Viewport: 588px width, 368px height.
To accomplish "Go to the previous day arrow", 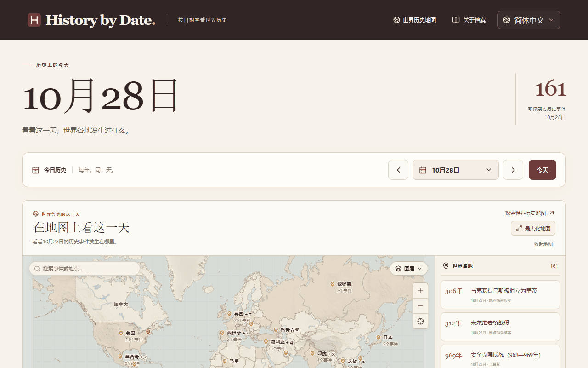I will click(398, 170).
